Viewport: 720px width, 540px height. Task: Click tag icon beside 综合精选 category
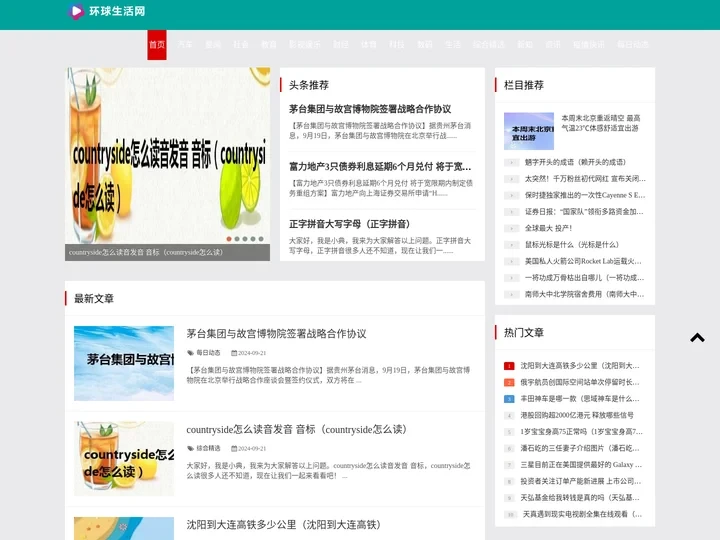coord(191,448)
